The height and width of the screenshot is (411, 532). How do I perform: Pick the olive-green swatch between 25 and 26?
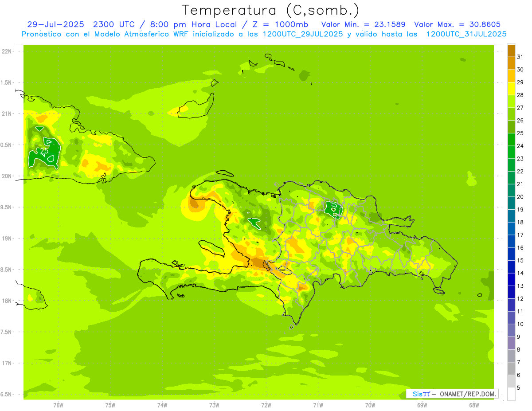[511, 127]
